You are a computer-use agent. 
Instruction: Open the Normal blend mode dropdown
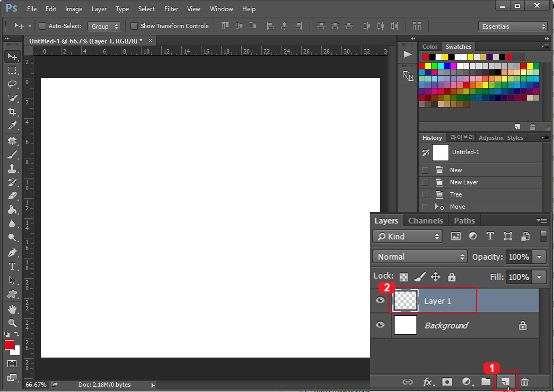tap(420, 257)
